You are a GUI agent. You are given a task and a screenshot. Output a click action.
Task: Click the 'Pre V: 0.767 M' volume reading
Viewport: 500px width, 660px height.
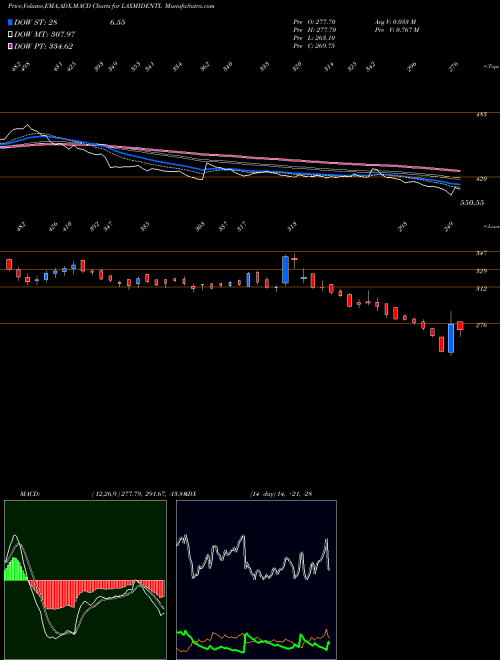pyautogui.click(x=396, y=30)
